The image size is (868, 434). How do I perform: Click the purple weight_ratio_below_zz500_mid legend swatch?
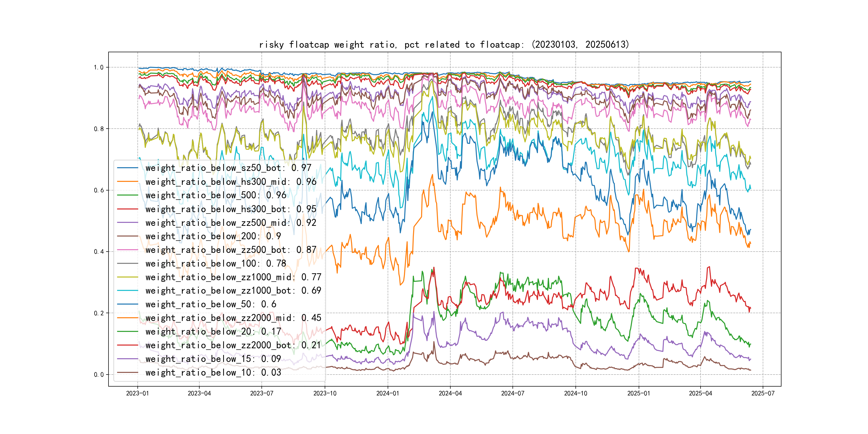tap(128, 223)
